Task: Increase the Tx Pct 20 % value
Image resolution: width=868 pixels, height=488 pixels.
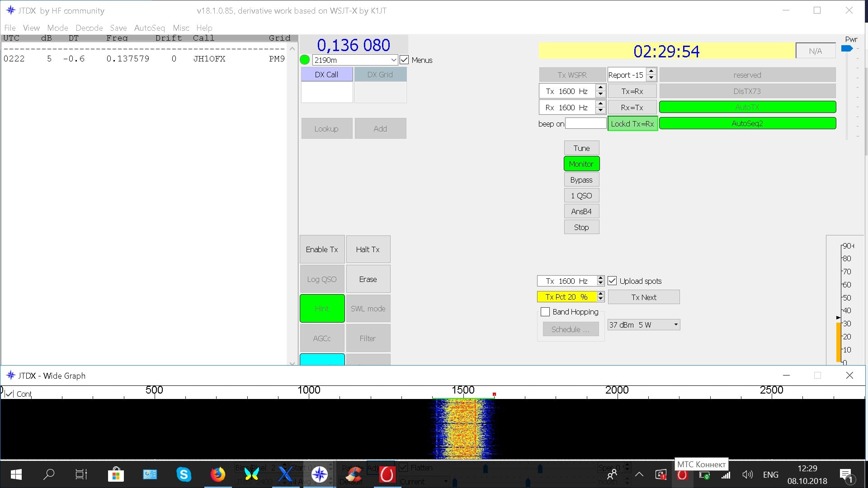Action: click(600, 294)
